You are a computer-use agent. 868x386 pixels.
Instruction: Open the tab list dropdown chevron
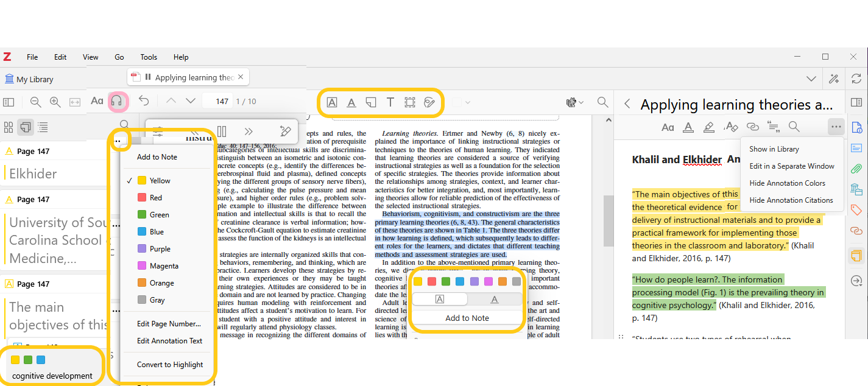click(811, 79)
